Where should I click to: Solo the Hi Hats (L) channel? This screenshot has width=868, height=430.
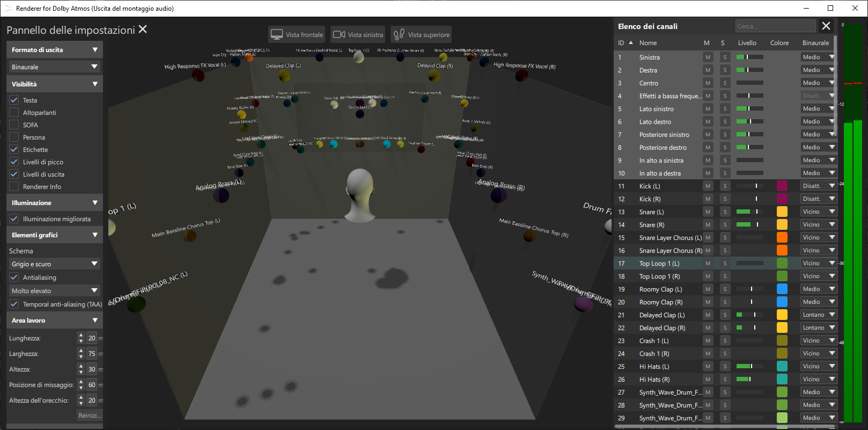pos(725,367)
